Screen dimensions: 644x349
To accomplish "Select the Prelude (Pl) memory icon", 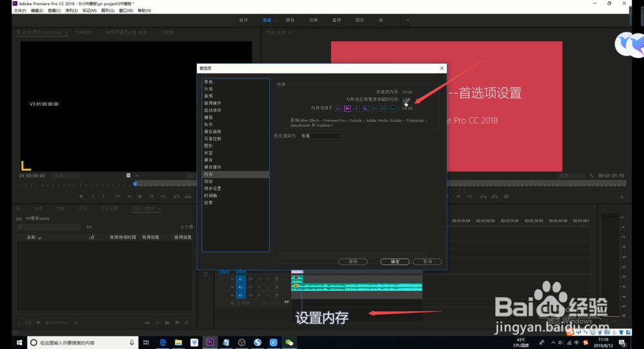I will (357, 109).
